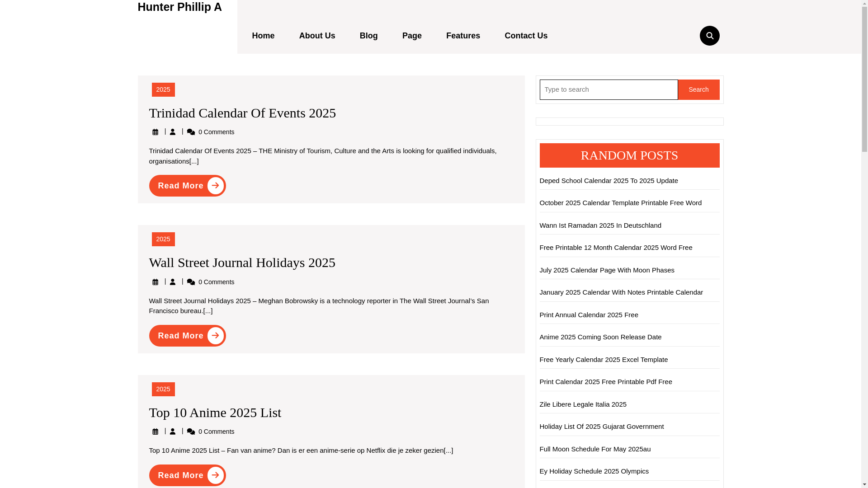
Task: Open the Page menu item
Action: click(x=412, y=36)
